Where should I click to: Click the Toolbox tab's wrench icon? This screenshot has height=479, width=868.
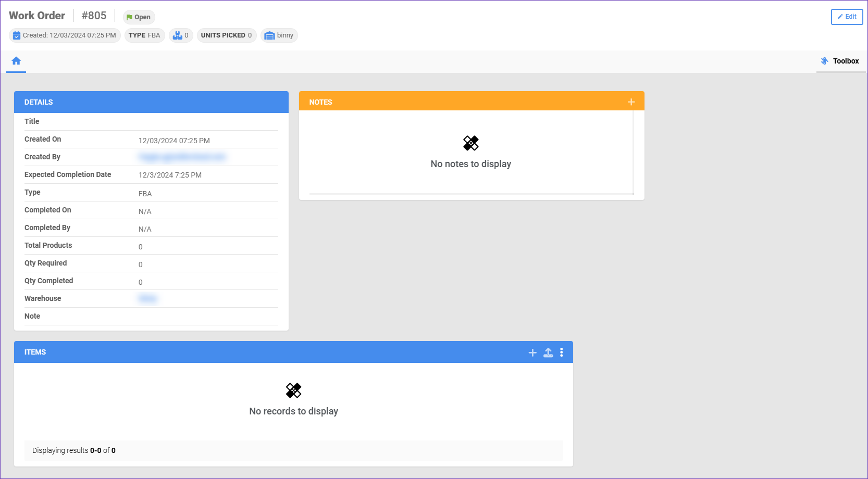click(824, 61)
